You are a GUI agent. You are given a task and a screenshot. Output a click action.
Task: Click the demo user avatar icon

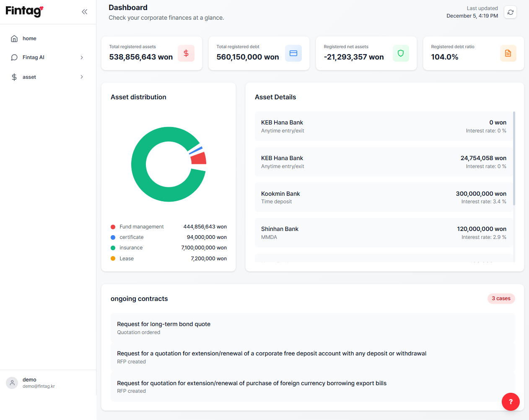(x=12, y=383)
